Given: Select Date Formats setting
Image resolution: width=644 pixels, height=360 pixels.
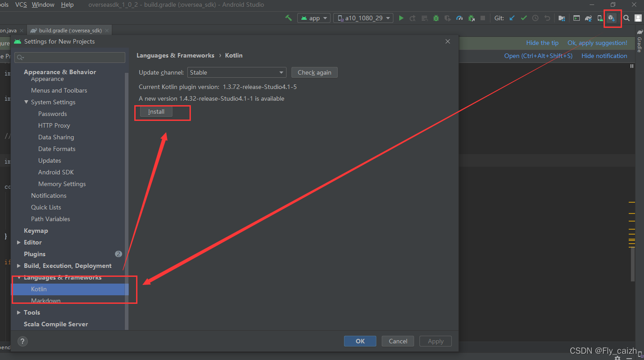Looking at the screenshot, I should coord(57,149).
